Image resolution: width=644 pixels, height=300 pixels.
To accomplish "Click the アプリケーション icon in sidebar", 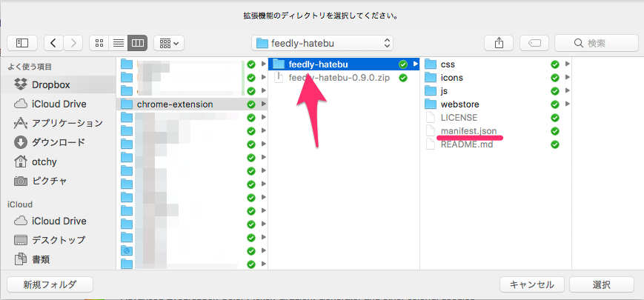I will [x=20, y=123].
